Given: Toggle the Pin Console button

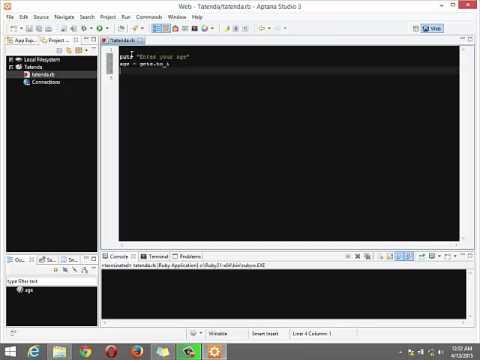Looking at the screenshot, I should [422, 256].
